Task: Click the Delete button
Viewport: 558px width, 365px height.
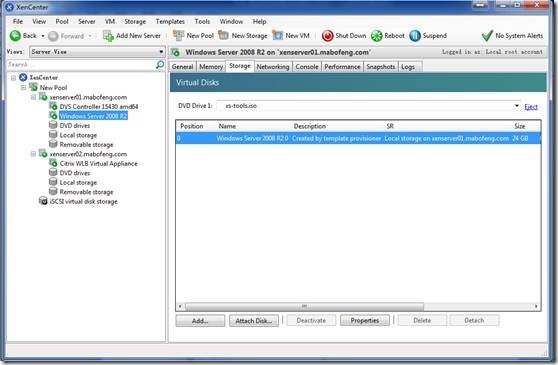Action: click(422, 321)
